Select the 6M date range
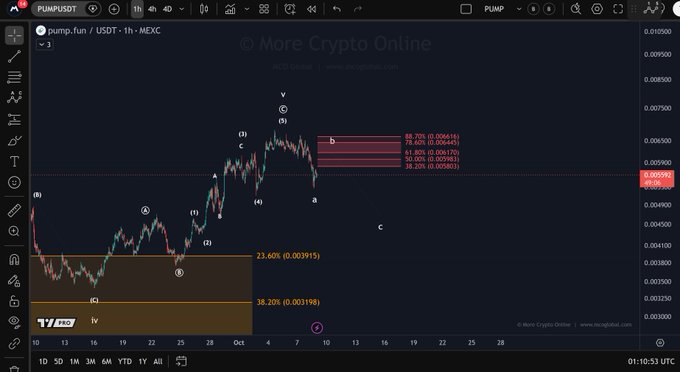The image size is (680, 372). tap(107, 361)
